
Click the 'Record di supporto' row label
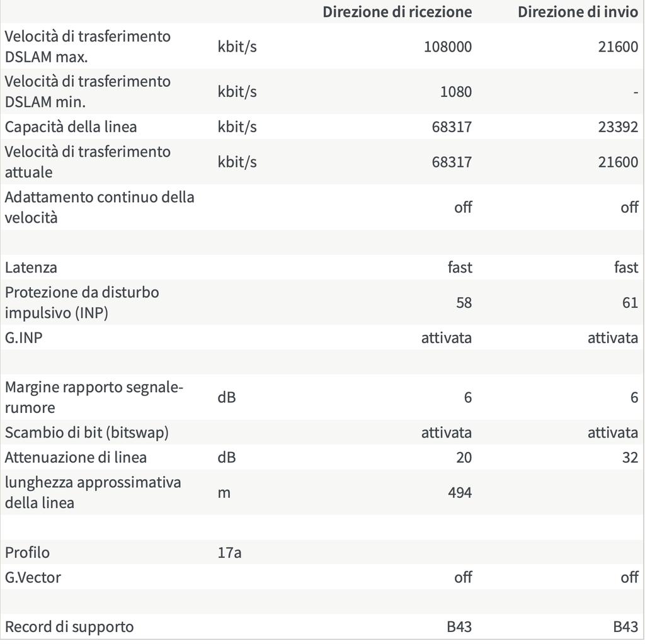(69, 627)
